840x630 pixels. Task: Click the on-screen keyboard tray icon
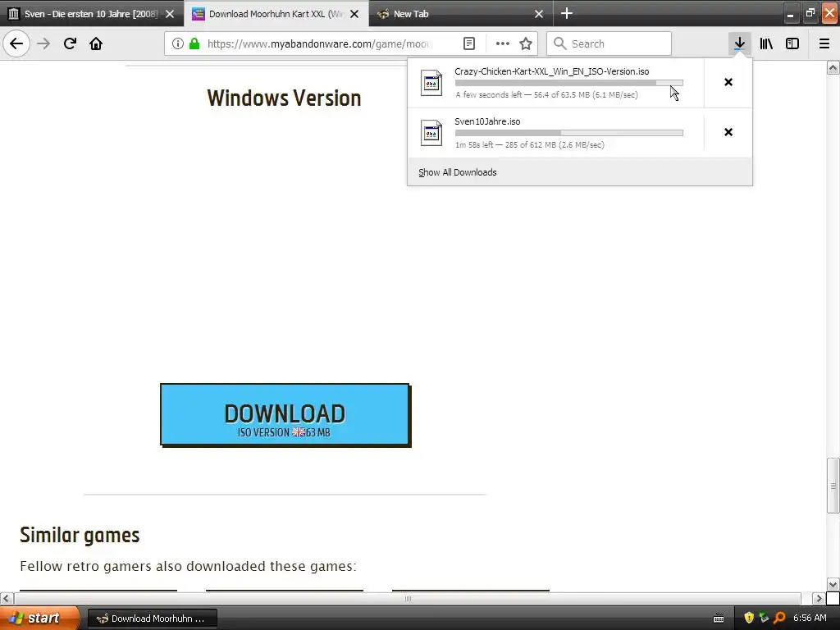click(x=719, y=619)
